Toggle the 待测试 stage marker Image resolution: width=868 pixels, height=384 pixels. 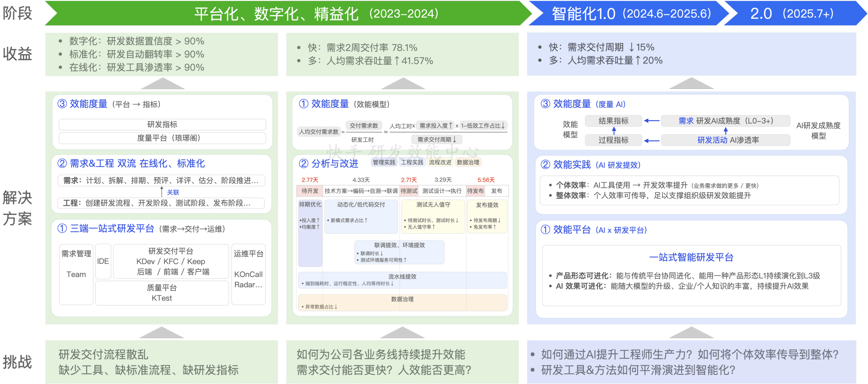[x=409, y=191]
